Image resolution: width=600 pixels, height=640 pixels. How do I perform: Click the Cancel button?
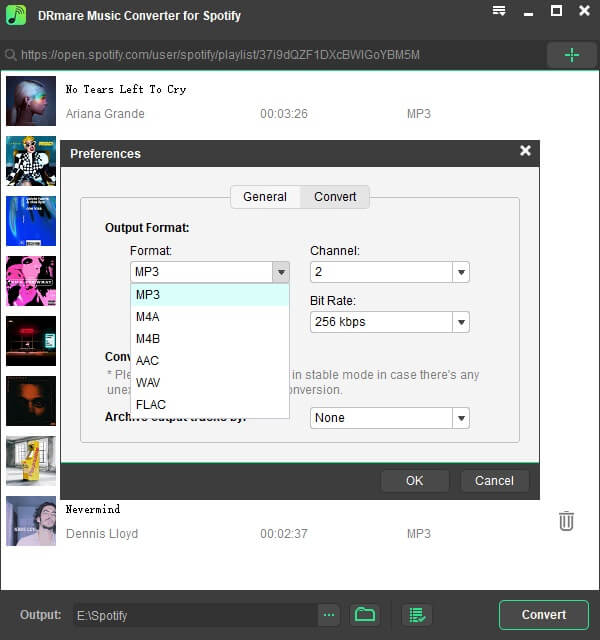tap(494, 481)
